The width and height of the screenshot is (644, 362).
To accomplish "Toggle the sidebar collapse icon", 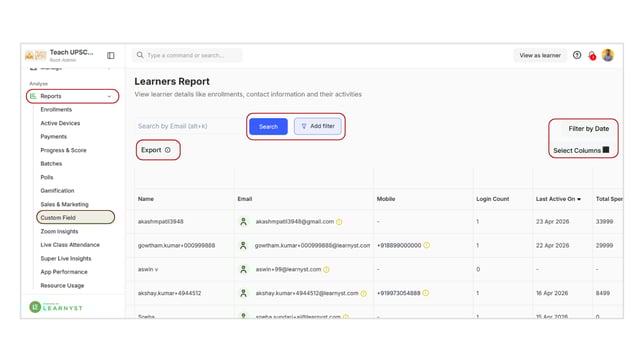I will point(110,55).
